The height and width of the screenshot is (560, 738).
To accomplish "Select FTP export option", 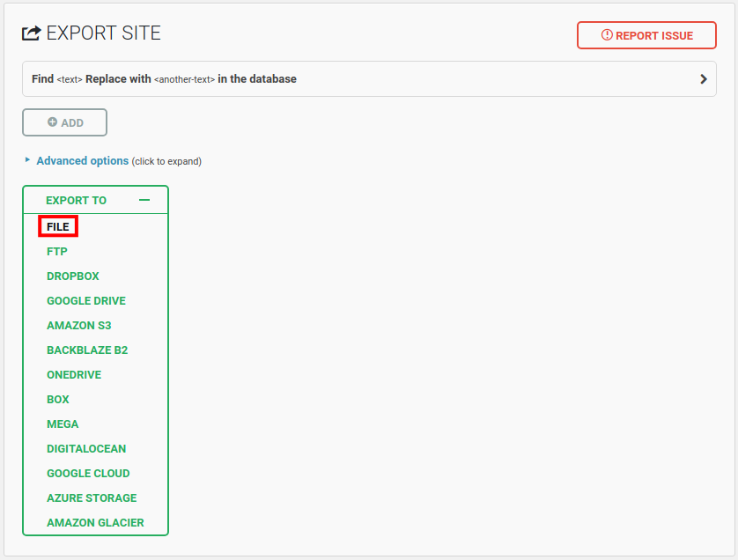I will [57, 252].
